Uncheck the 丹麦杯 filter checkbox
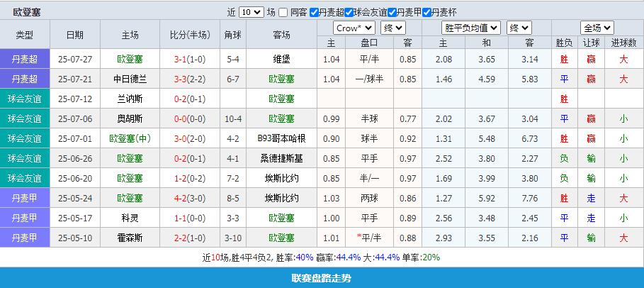644x288 pixels. [427, 12]
